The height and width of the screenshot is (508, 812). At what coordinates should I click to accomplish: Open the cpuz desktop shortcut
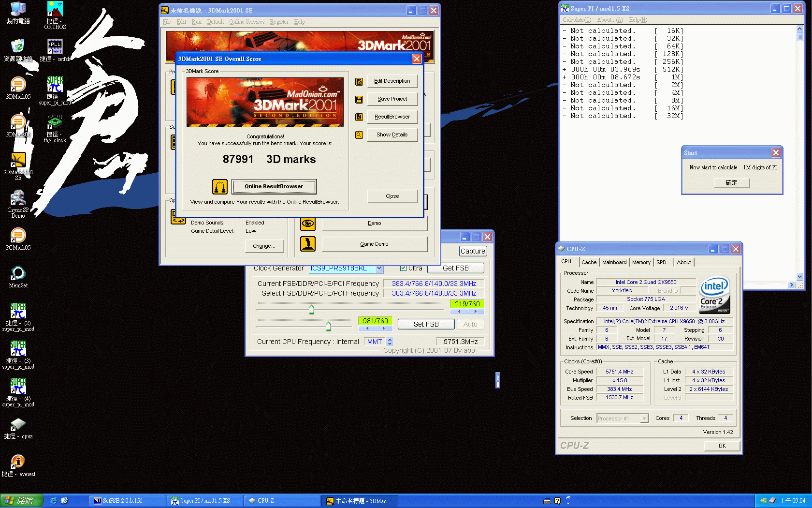click(18, 428)
